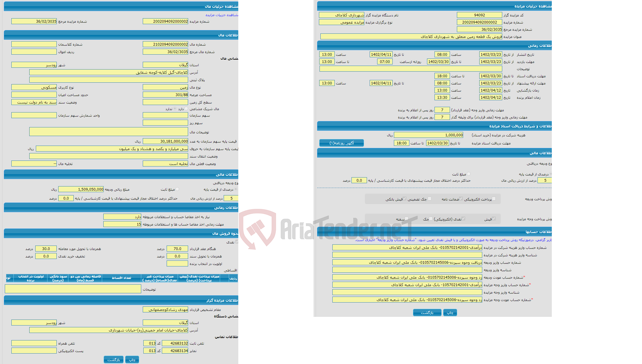The image size is (642, 364).
Task: Expand مال شریک مشاعی dropdown field
Action: coord(185,109)
